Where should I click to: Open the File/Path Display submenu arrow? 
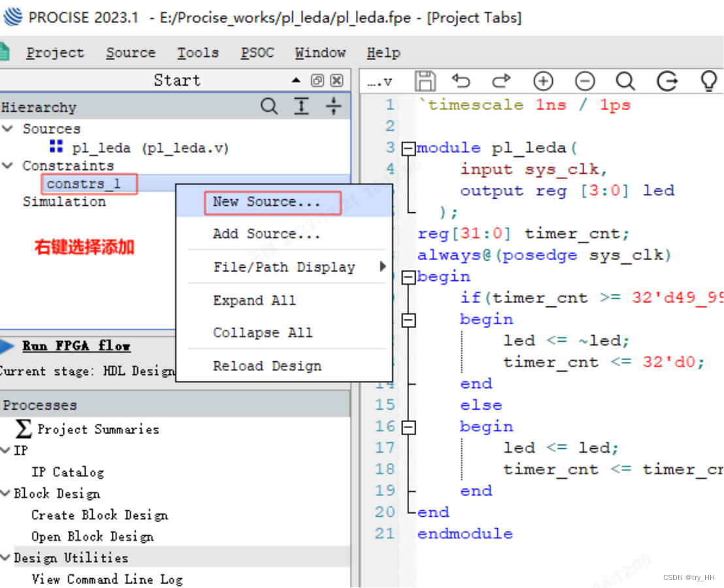click(382, 267)
